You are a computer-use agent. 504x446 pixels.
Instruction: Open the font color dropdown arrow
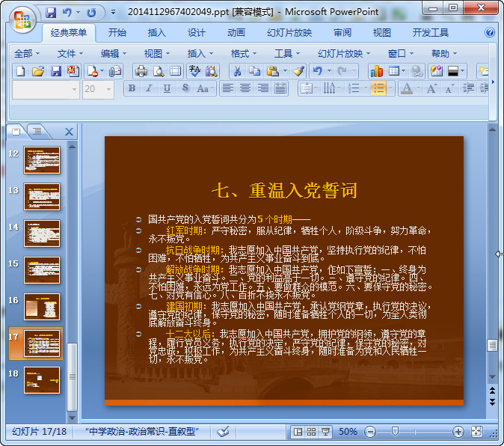(418, 88)
